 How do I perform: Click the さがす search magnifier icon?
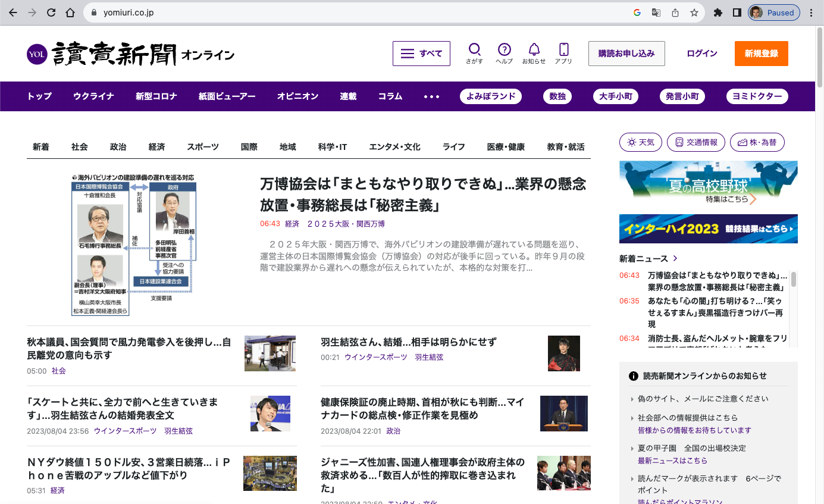click(475, 54)
